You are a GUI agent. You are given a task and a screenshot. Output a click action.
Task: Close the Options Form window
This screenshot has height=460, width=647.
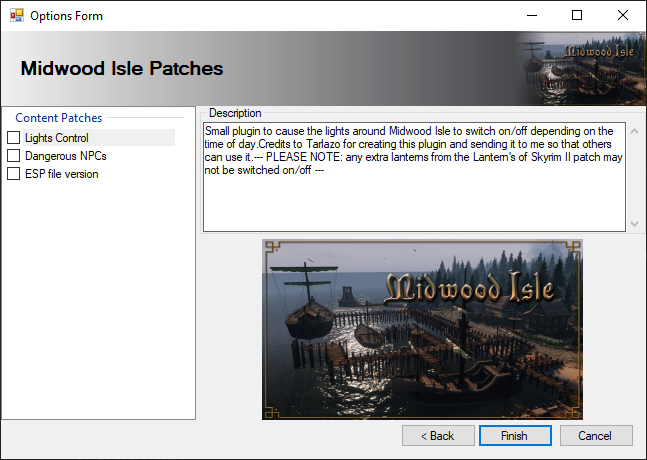pos(623,15)
